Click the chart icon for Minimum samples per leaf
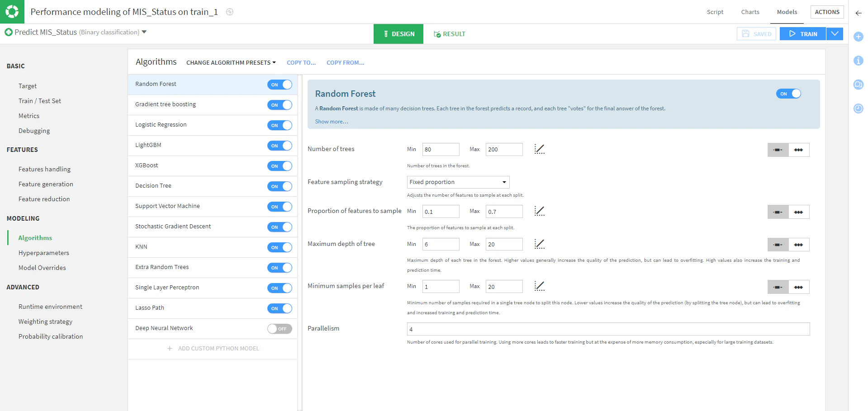This screenshot has height=411, width=868. (x=539, y=286)
